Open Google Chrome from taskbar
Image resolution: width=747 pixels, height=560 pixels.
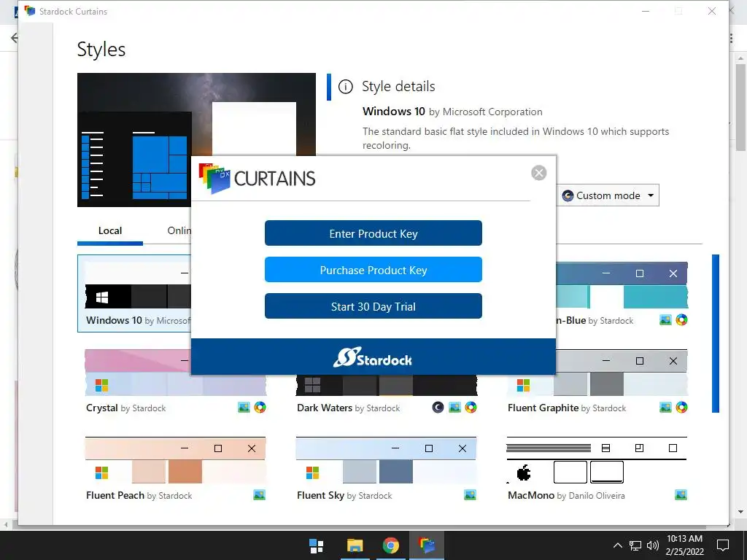[391, 545]
